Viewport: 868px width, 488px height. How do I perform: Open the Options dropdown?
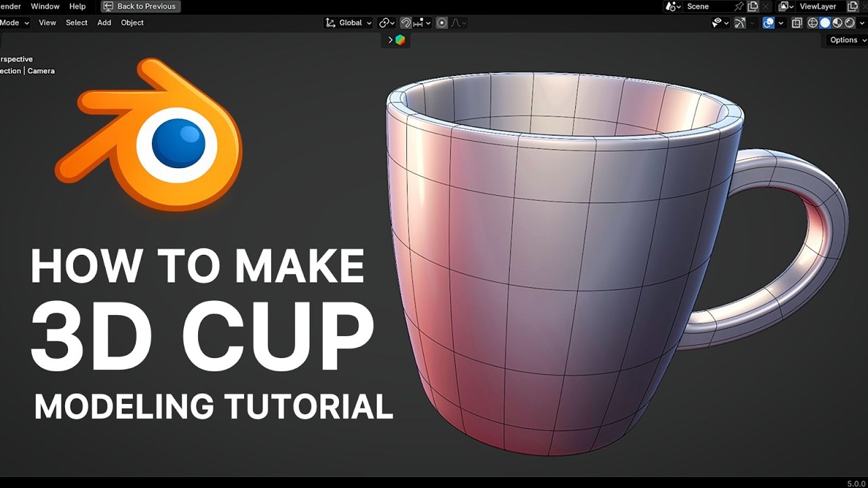point(846,40)
